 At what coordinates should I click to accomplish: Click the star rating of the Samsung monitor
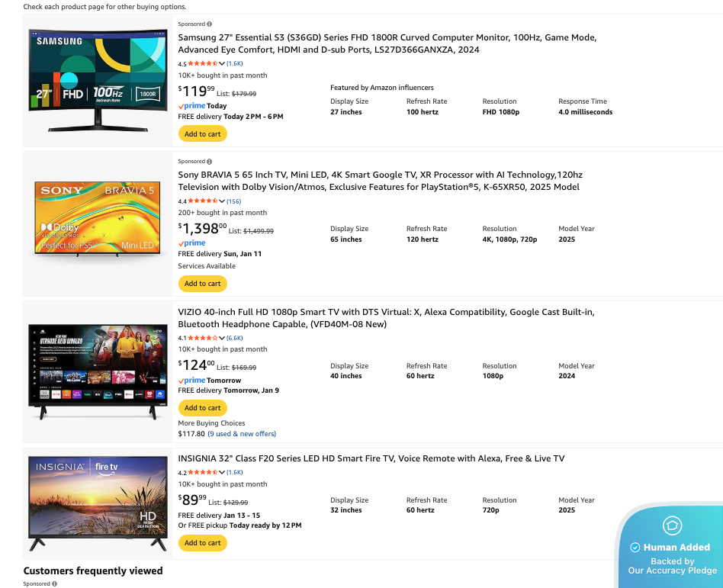click(x=202, y=64)
